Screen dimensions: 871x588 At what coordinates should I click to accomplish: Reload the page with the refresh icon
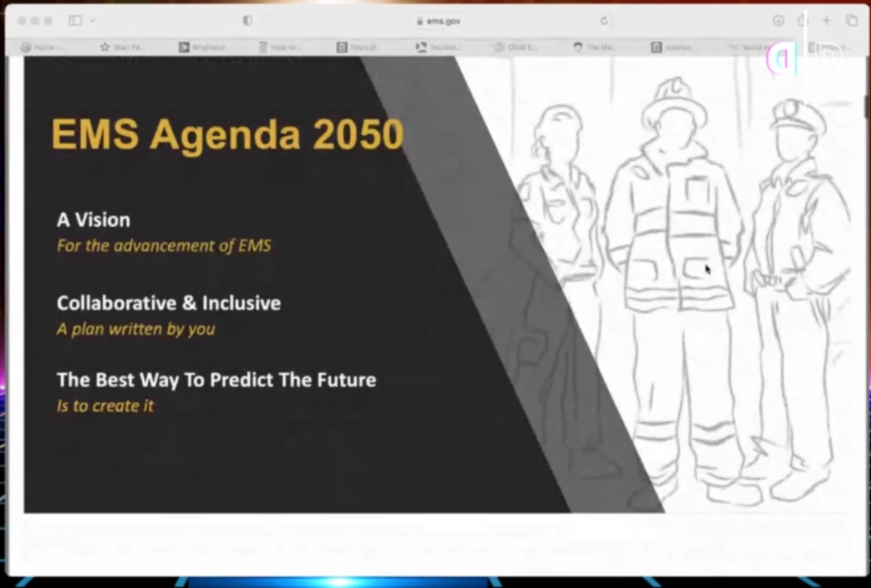click(x=604, y=21)
